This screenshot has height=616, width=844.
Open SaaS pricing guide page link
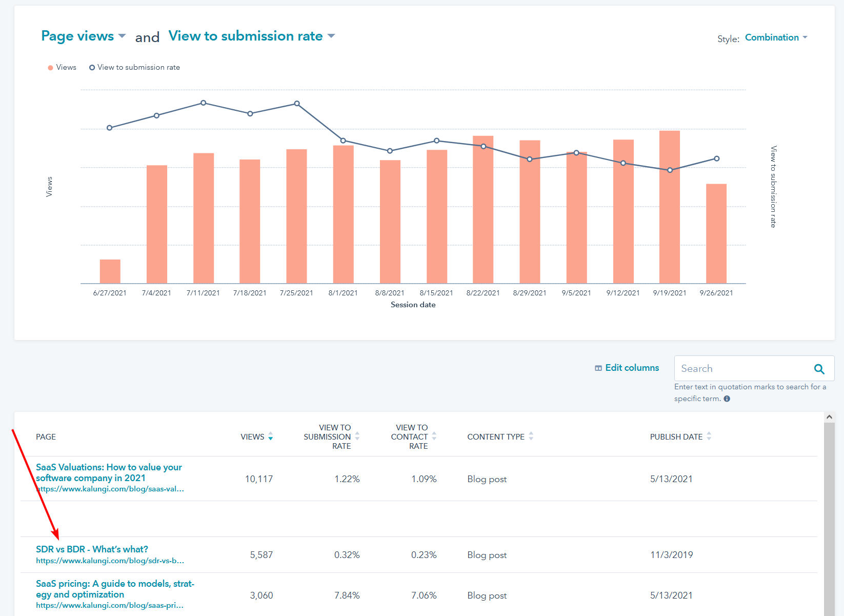[115, 589]
